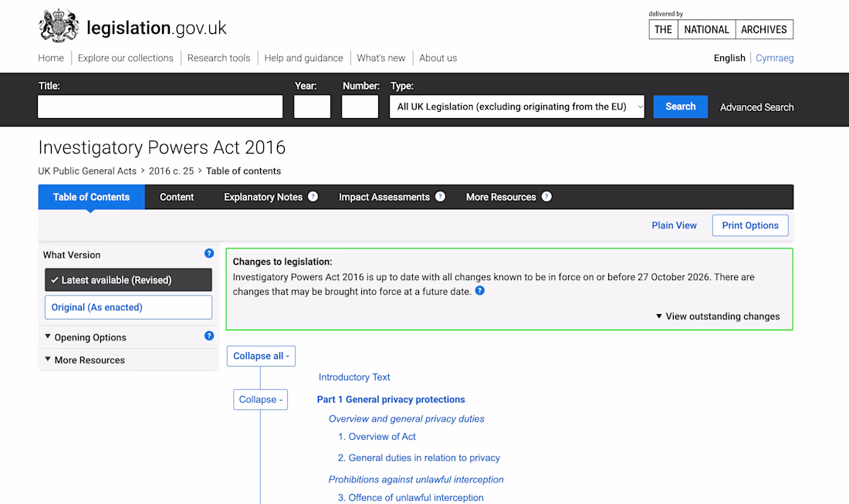Focus the Title search field

coord(161,107)
